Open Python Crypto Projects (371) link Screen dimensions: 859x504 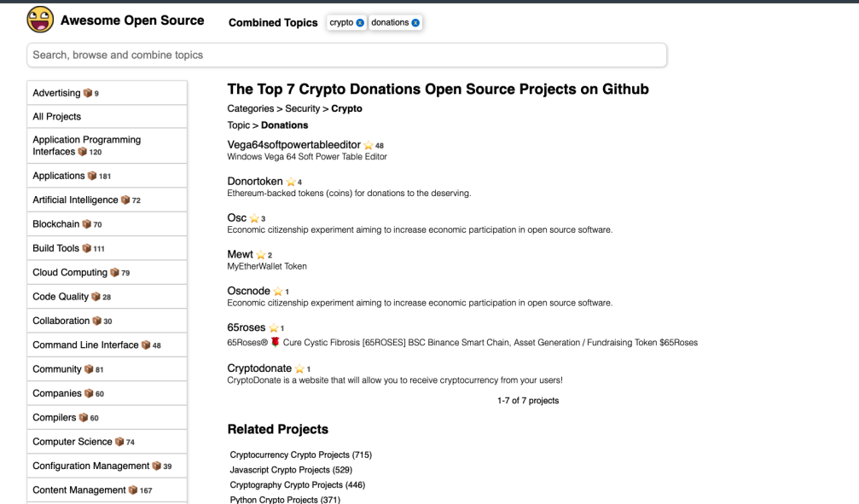tap(285, 500)
